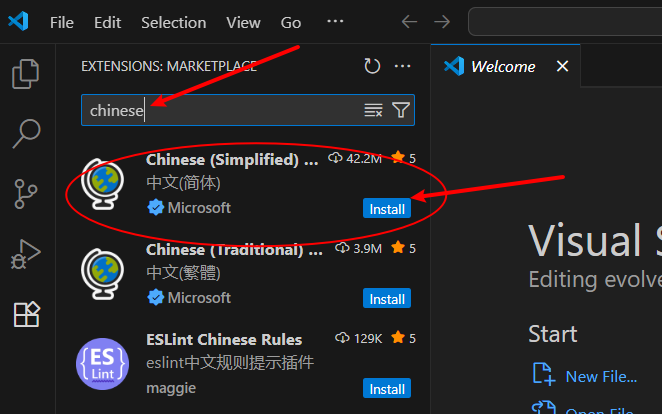The width and height of the screenshot is (662, 414).
Task: Click the extensions search box containing chinese
Action: coord(248,110)
